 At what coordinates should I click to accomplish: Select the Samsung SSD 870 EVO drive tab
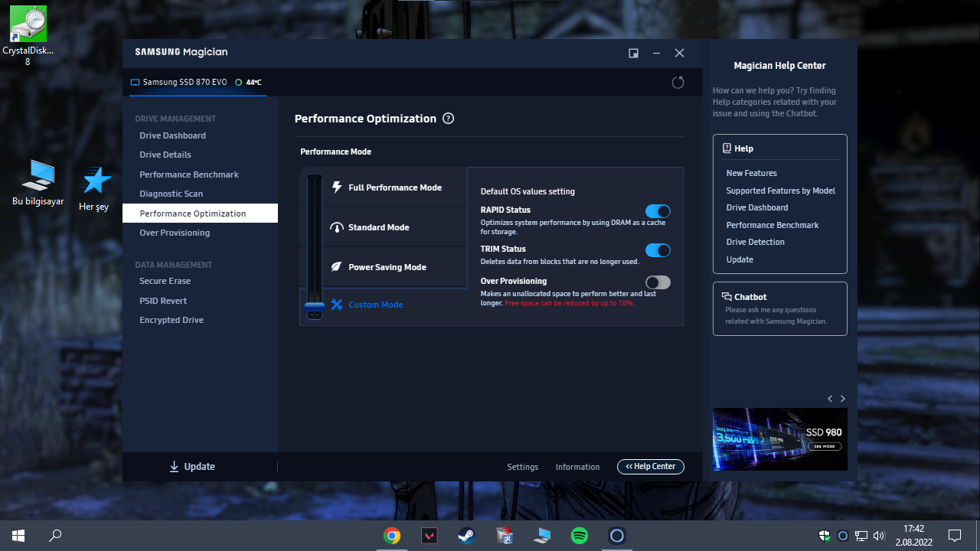[x=198, y=82]
